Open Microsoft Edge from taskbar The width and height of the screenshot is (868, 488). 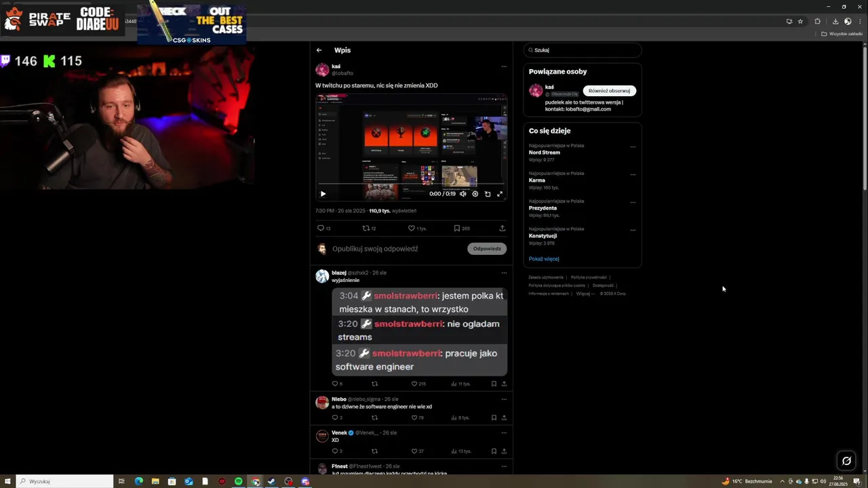tap(138, 481)
